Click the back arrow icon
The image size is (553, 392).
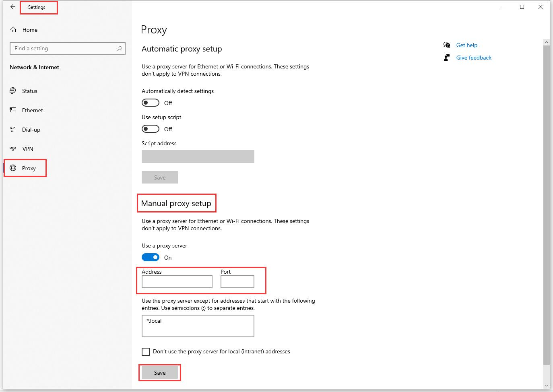(13, 7)
